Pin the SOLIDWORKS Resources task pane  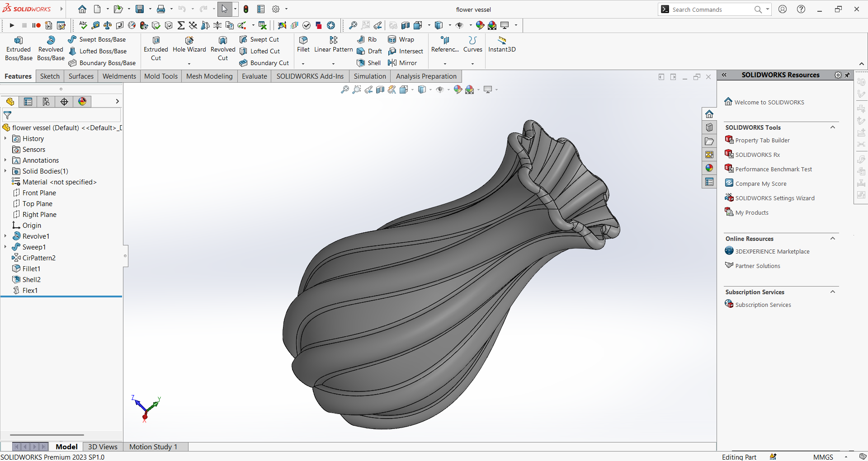(847, 75)
